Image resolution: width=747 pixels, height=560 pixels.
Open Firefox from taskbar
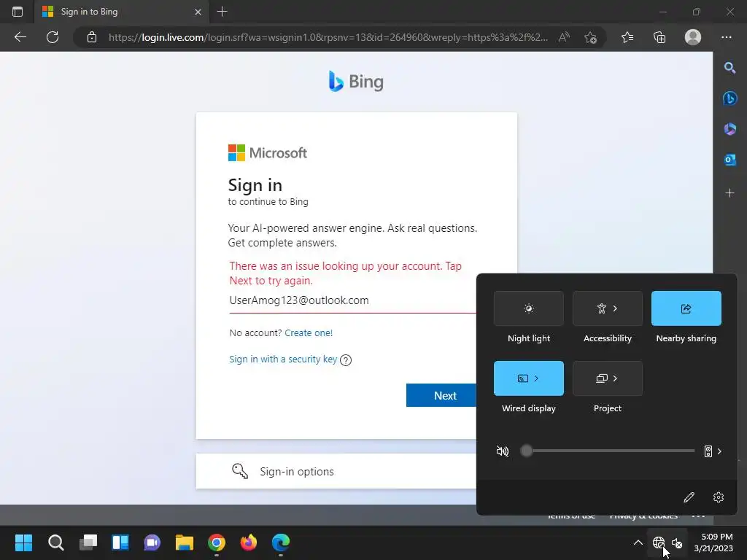[249, 542]
